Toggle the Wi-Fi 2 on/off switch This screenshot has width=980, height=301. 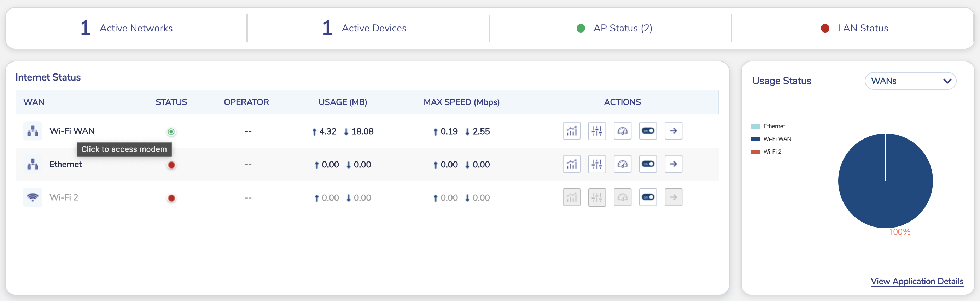click(648, 197)
